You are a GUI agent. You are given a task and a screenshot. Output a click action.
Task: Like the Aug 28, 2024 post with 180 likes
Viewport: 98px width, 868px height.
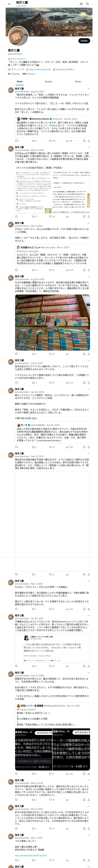pos(52,141)
